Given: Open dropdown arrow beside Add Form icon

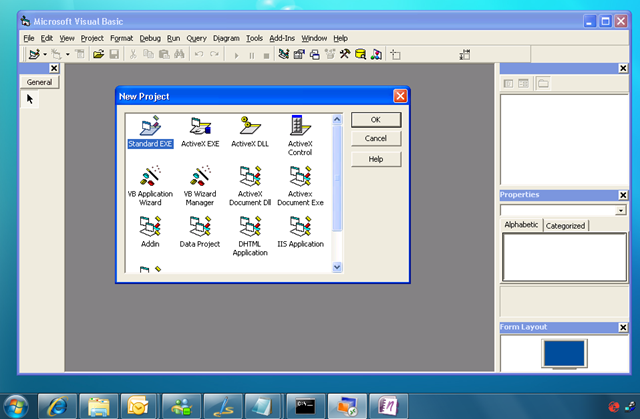Looking at the screenshot, I should click(x=68, y=54).
